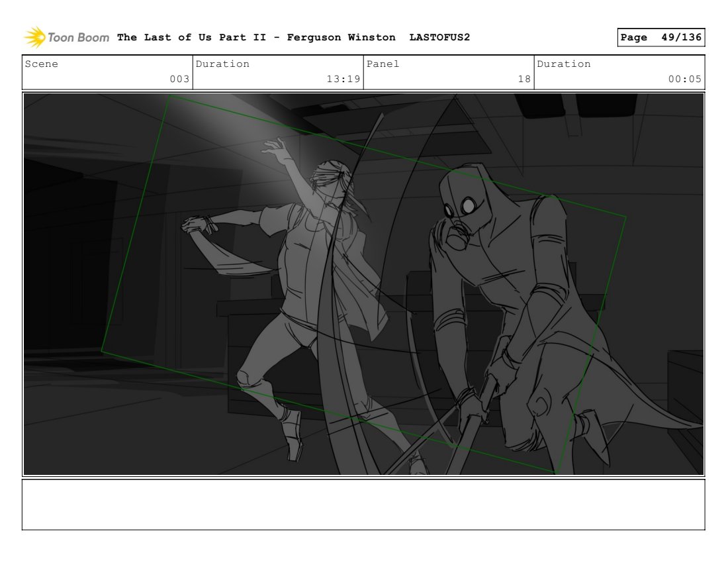The height and width of the screenshot is (563, 728).
Task: Click the Toon Boom logo
Action: pos(66,37)
